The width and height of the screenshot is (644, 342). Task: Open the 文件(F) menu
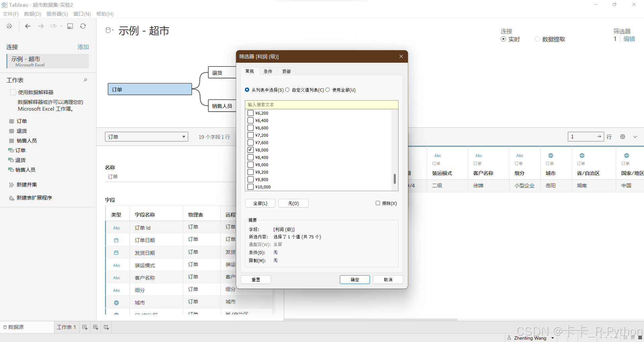click(11, 14)
